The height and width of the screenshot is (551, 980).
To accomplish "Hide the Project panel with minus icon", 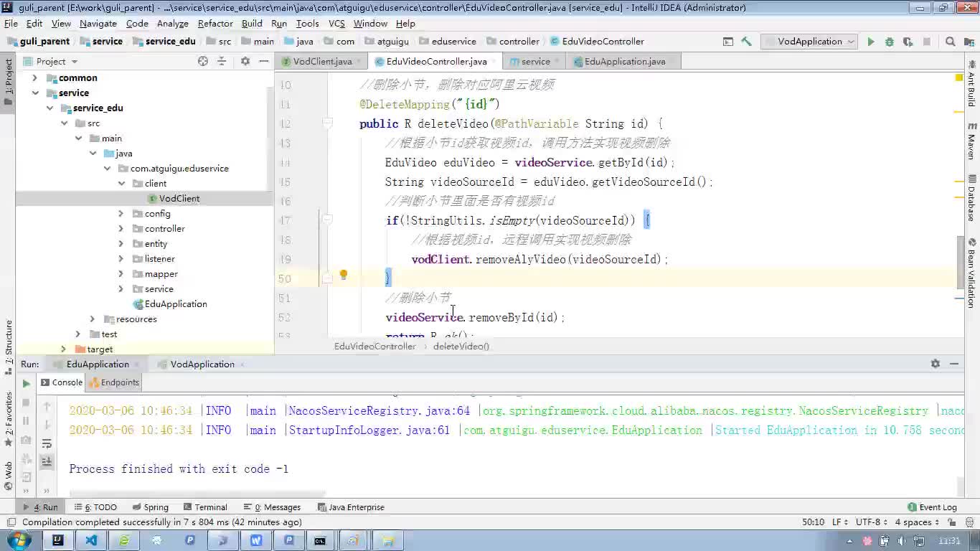I will [x=263, y=62].
